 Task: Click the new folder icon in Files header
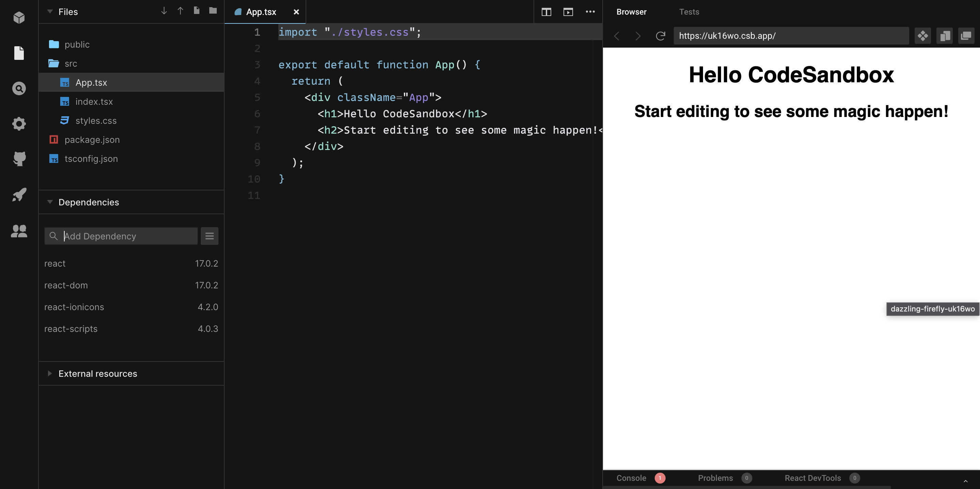pos(213,11)
